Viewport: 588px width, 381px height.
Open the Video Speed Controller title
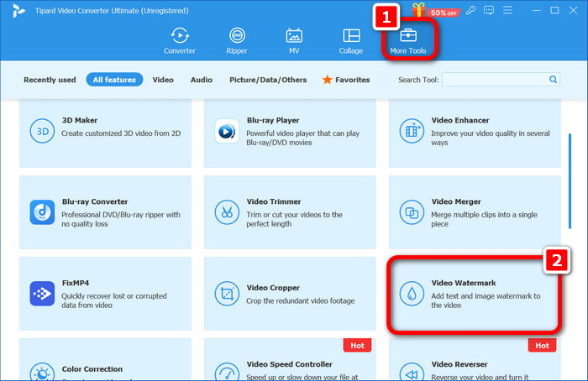click(290, 364)
